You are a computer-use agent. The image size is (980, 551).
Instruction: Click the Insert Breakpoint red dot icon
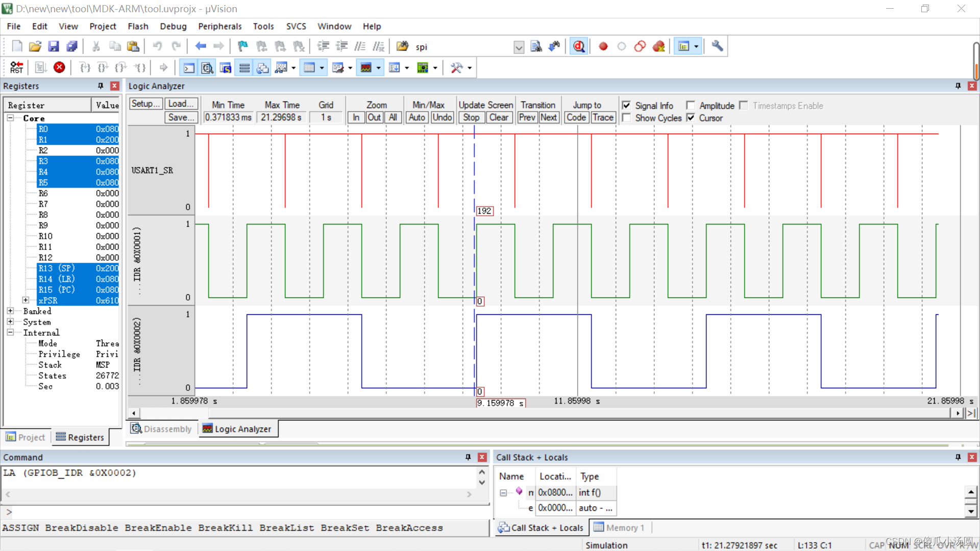click(603, 46)
